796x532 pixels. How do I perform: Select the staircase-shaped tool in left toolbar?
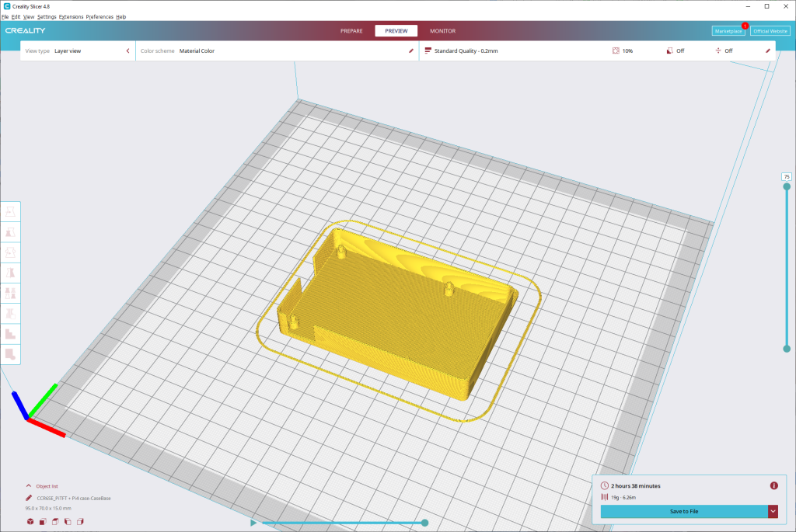point(10,334)
